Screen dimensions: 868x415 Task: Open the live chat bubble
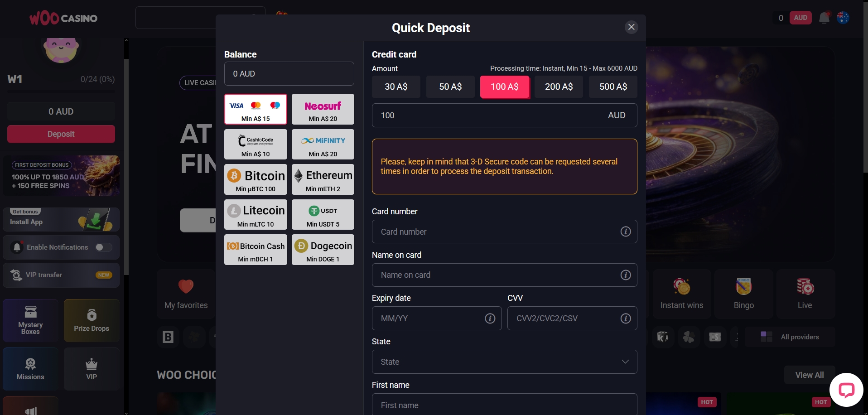(x=846, y=390)
